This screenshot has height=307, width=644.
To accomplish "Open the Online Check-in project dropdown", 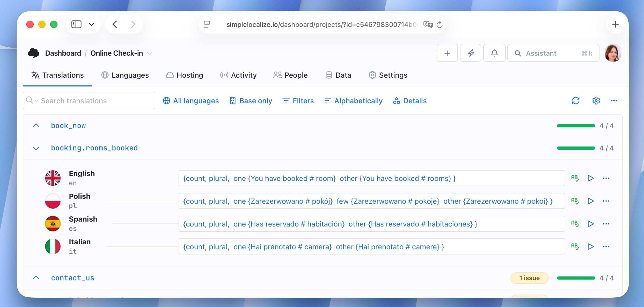I will pos(149,53).
